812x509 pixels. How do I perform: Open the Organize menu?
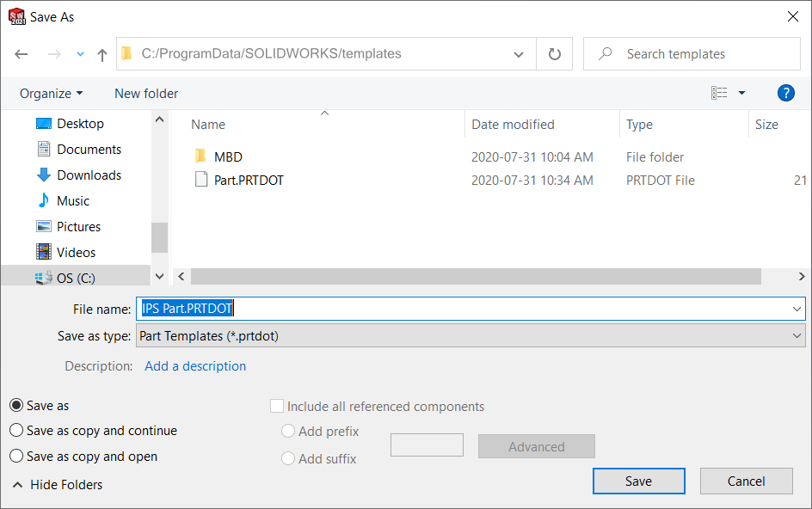52,93
